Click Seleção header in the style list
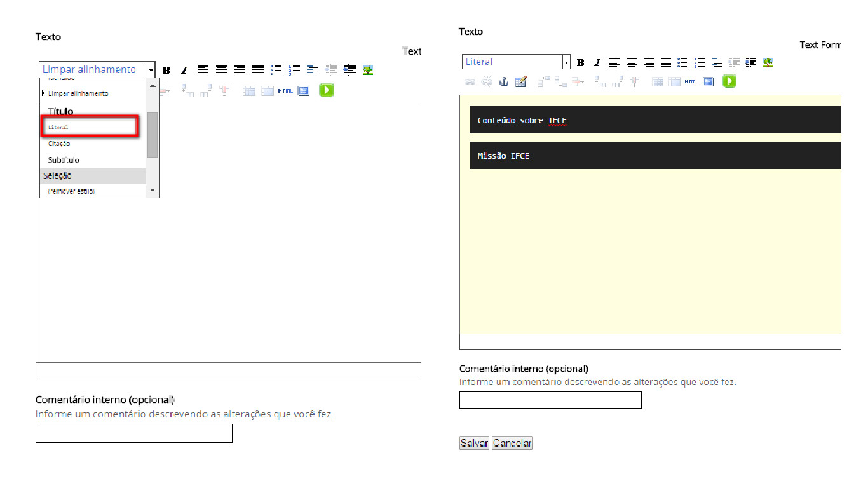This screenshot has width=868, height=488. tap(93, 176)
